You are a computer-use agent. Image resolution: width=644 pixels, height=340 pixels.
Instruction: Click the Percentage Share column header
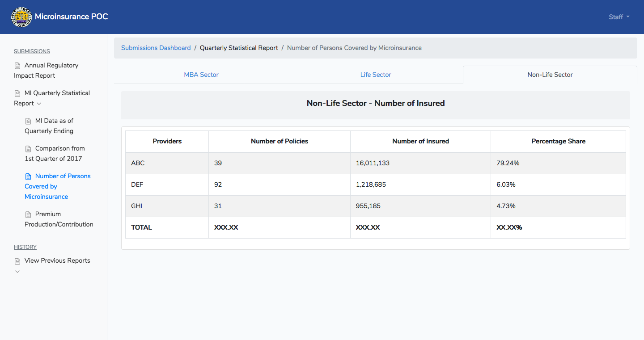(x=558, y=141)
